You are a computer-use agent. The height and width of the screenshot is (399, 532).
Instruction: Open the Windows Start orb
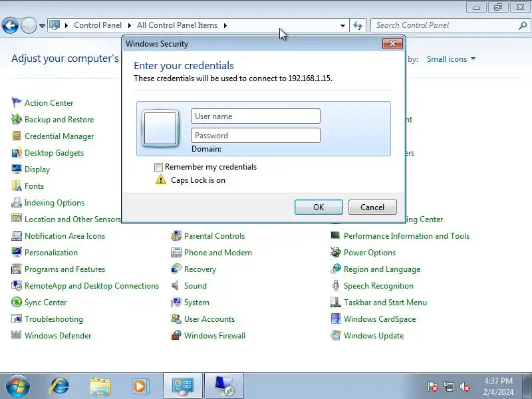point(18,386)
